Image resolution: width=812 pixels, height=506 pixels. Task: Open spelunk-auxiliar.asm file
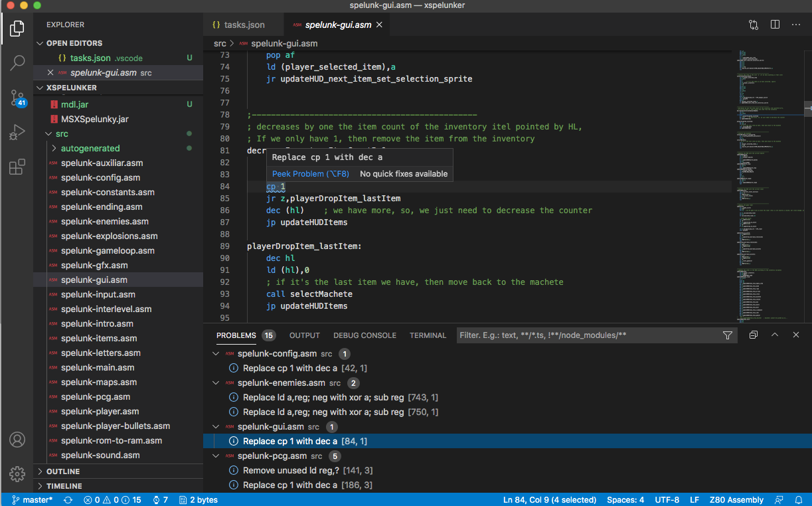tap(118, 163)
